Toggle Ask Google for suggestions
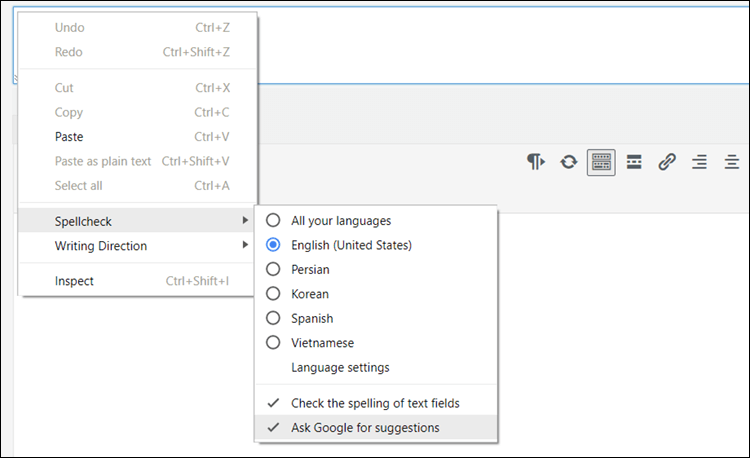The width and height of the screenshot is (750, 458). (365, 428)
